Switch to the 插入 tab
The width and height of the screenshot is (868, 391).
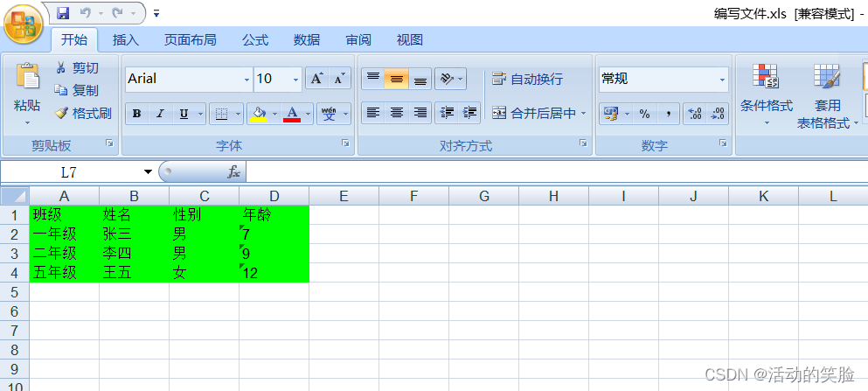(126, 40)
